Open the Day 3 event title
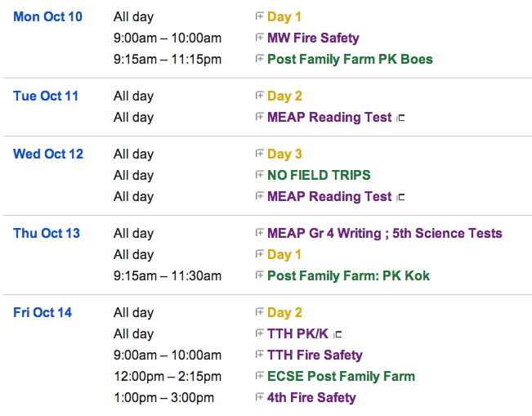 (284, 154)
